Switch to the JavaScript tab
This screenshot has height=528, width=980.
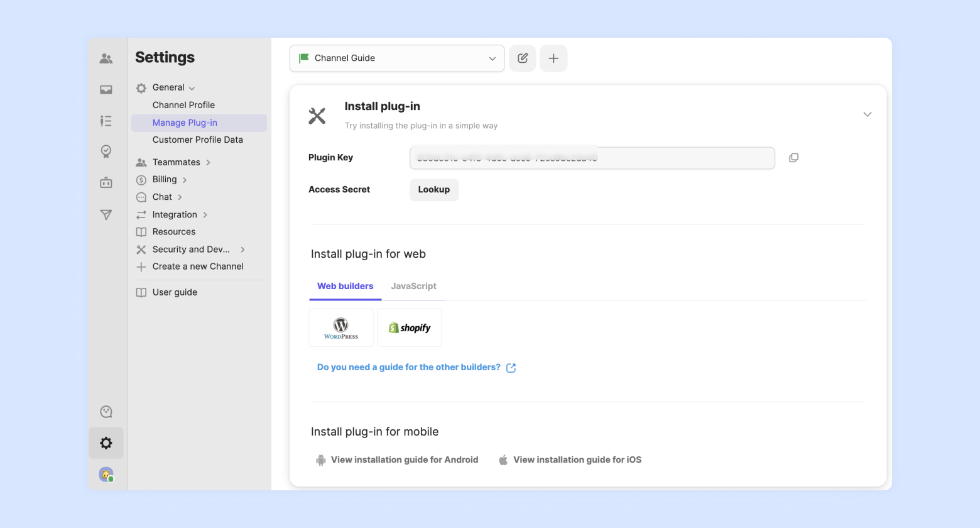tap(413, 286)
